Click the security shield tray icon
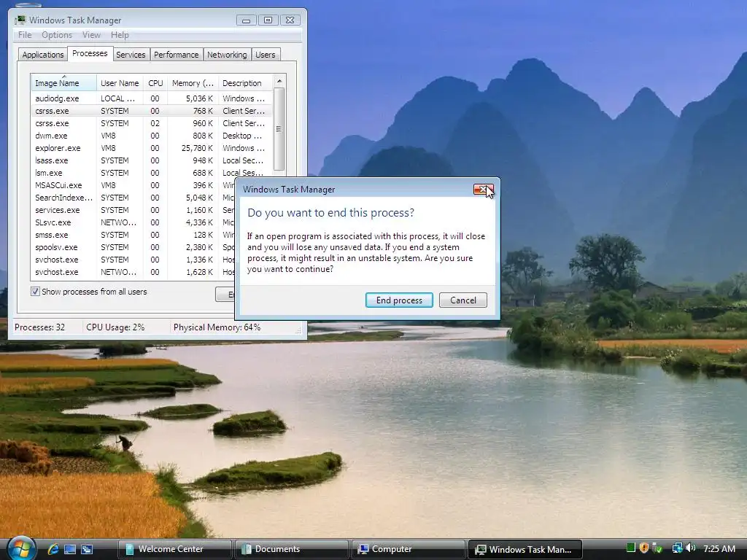747x560 pixels. [x=643, y=548]
